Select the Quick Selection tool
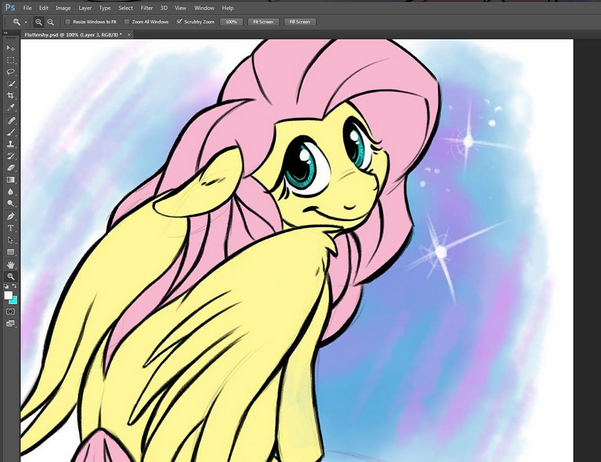601x462 pixels. coord(10,84)
